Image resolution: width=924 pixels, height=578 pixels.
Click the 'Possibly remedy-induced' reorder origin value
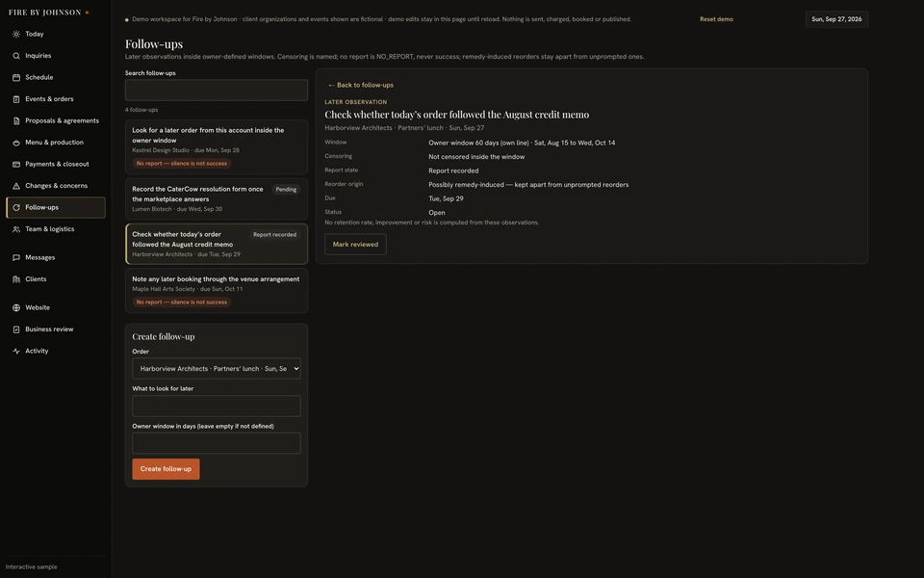[x=528, y=185]
